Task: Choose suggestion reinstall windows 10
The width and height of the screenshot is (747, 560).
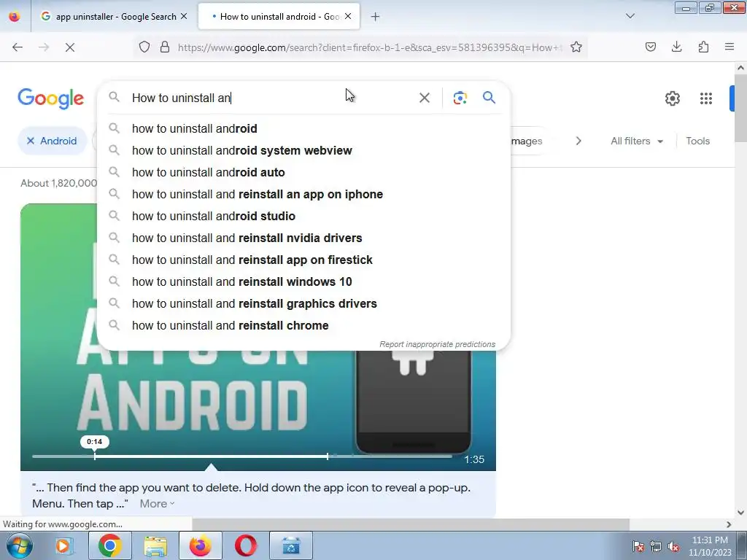Action: [303, 282]
